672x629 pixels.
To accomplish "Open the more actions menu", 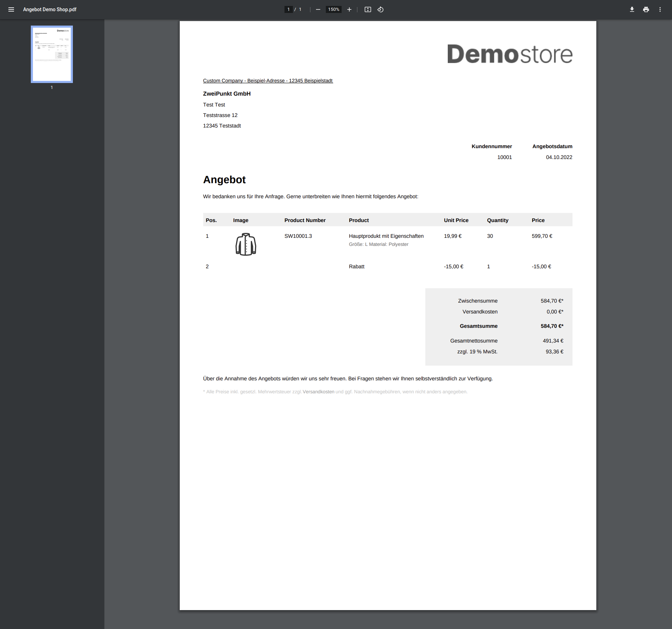I will click(x=660, y=9).
